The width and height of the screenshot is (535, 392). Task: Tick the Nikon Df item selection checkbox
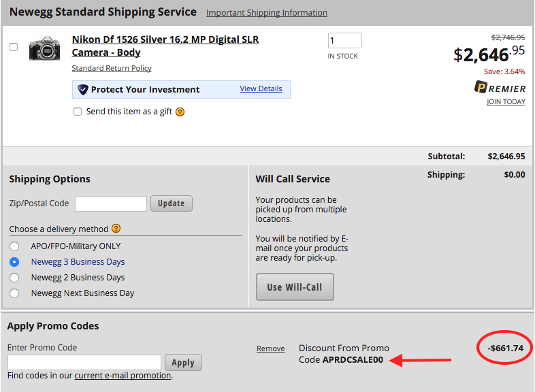pyautogui.click(x=14, y=47)
